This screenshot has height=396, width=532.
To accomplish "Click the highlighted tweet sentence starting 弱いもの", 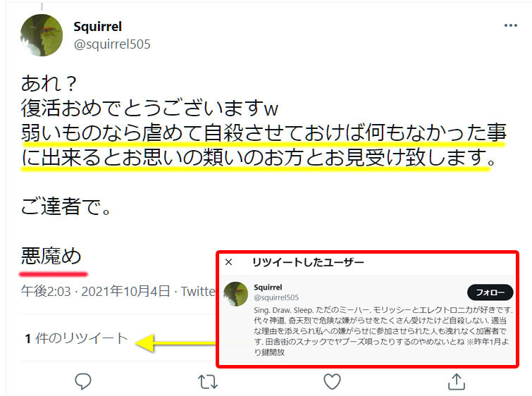I will tap(264, 145).
